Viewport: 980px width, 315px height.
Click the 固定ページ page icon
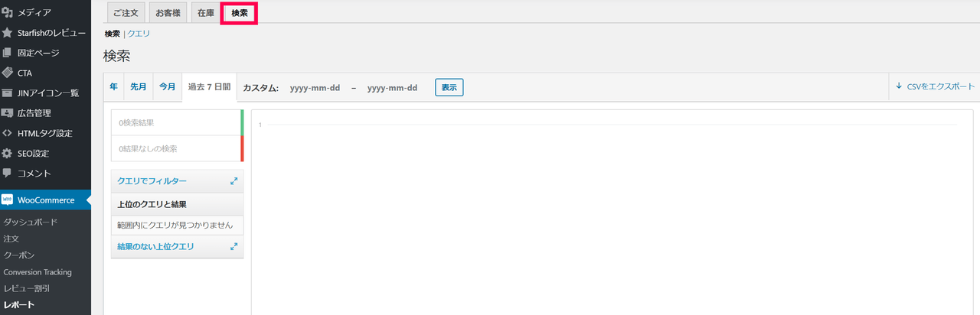coord(7,53)
